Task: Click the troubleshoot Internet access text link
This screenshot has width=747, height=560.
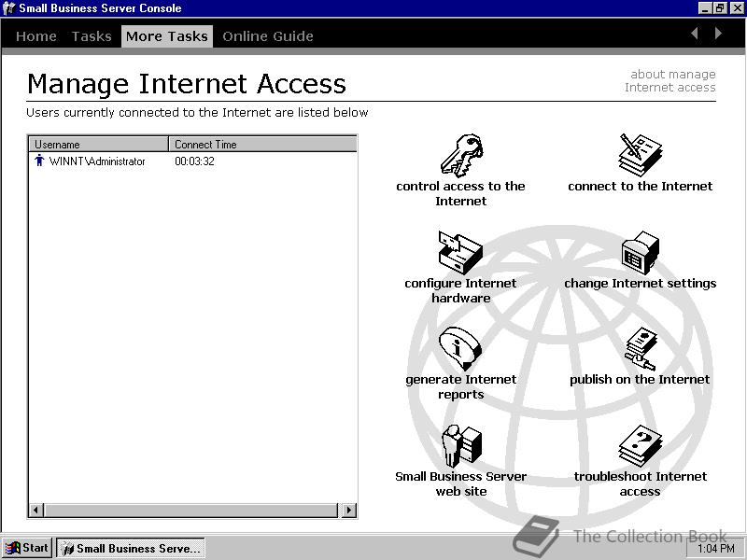Action: (x=640, y=483)
